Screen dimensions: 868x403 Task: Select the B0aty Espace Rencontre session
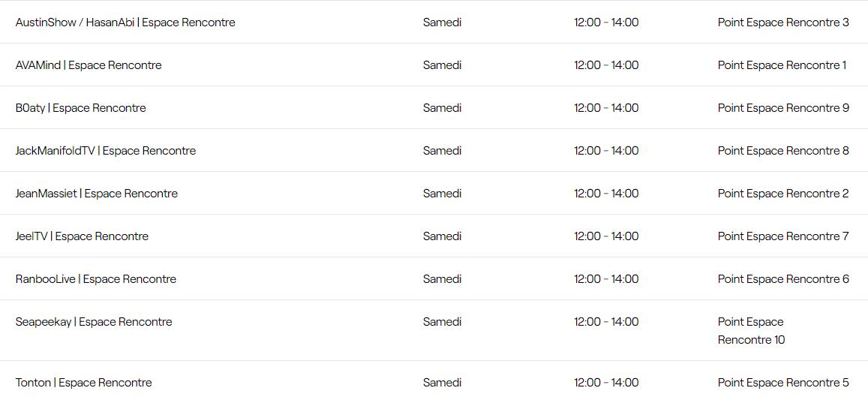pos(80,108)
